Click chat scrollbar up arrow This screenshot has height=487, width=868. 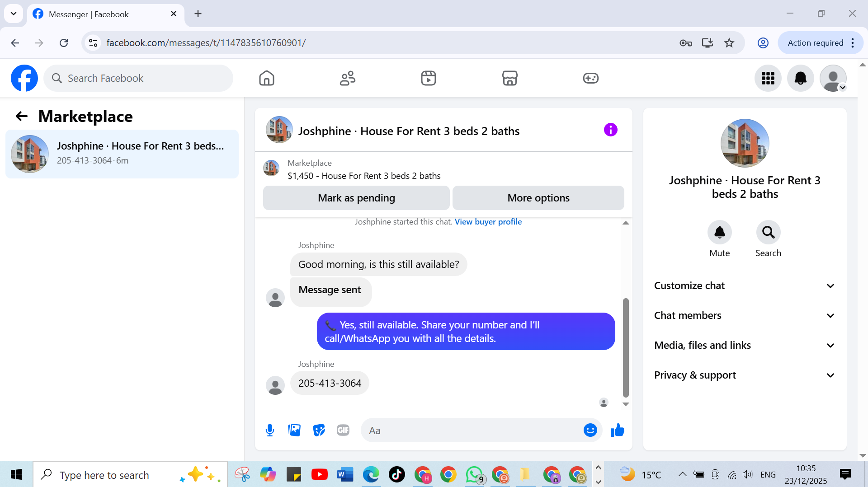coord(626,223)
